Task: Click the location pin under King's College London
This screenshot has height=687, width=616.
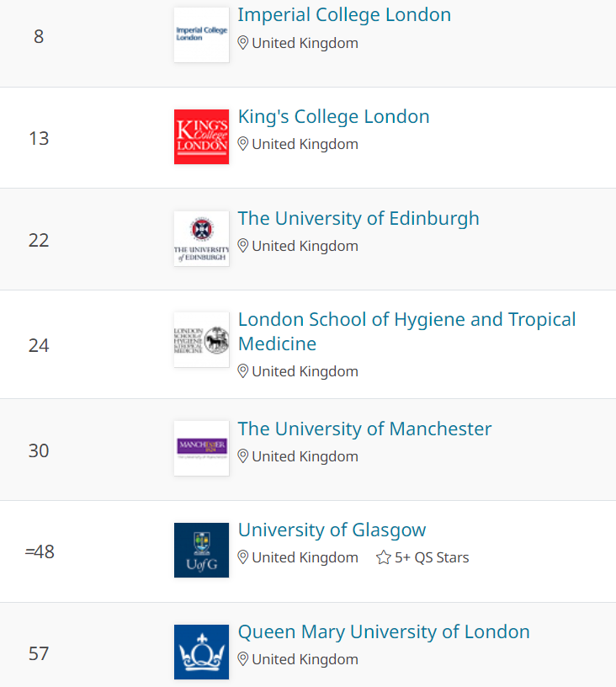Action: (x=243, y=144)
